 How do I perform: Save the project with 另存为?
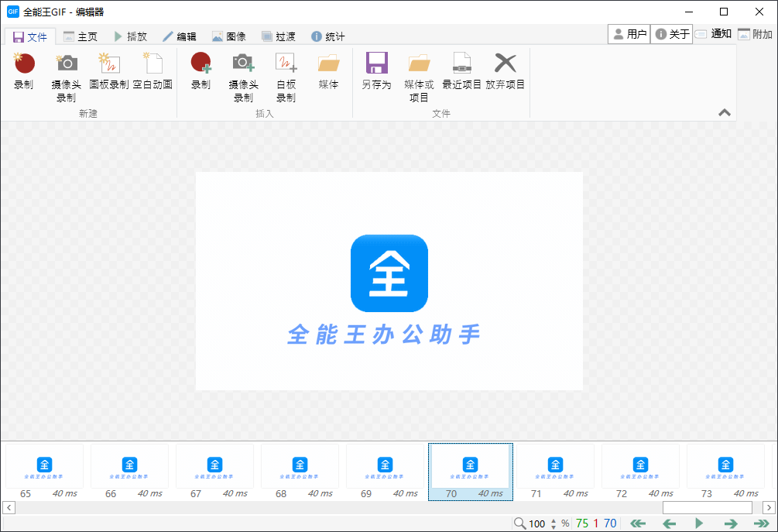coord(377,75)
